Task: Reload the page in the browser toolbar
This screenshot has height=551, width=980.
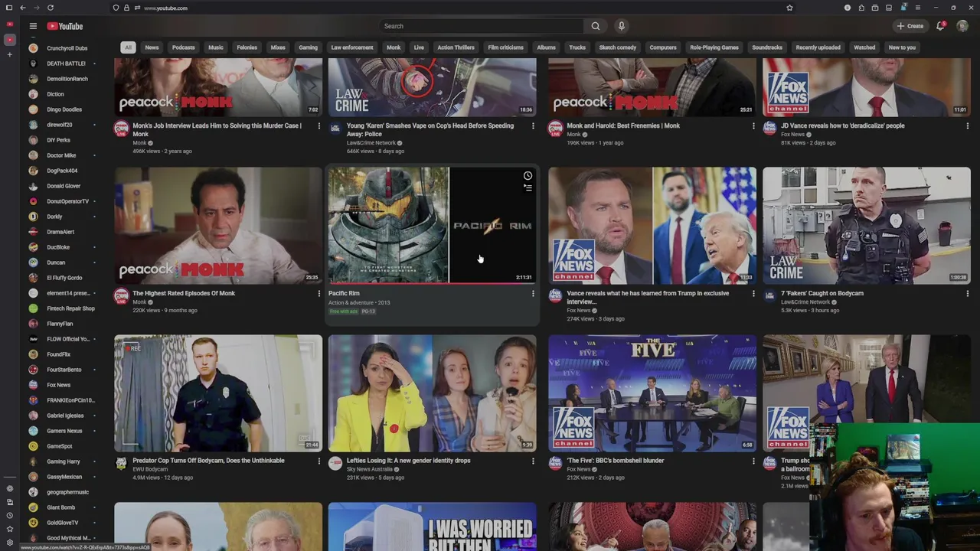Action: point(51,8)
